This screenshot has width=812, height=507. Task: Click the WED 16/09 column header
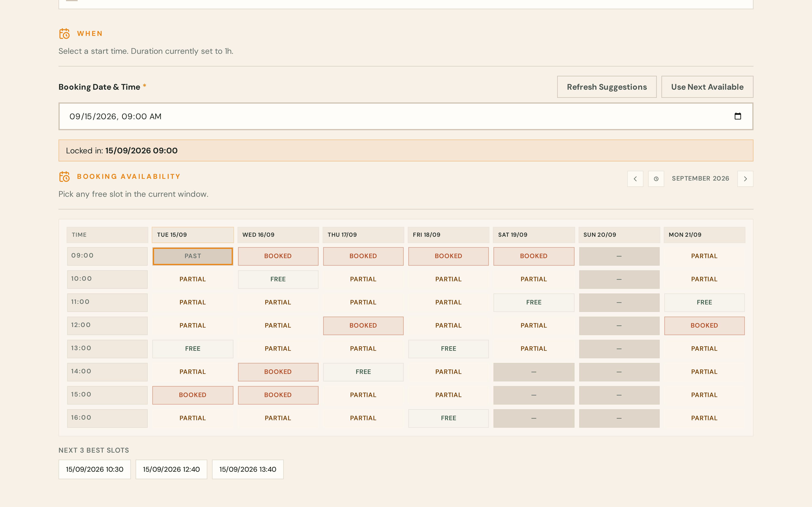(x=278, y=235)
